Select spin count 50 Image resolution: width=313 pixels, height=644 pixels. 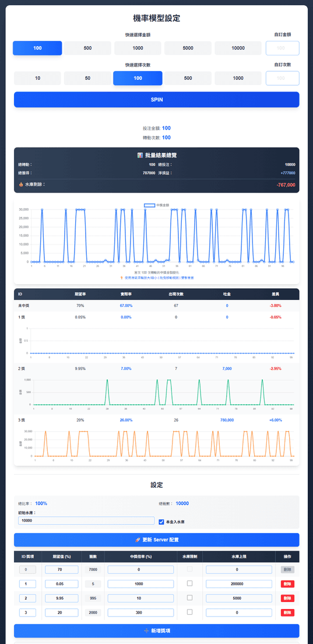point(87,78)
